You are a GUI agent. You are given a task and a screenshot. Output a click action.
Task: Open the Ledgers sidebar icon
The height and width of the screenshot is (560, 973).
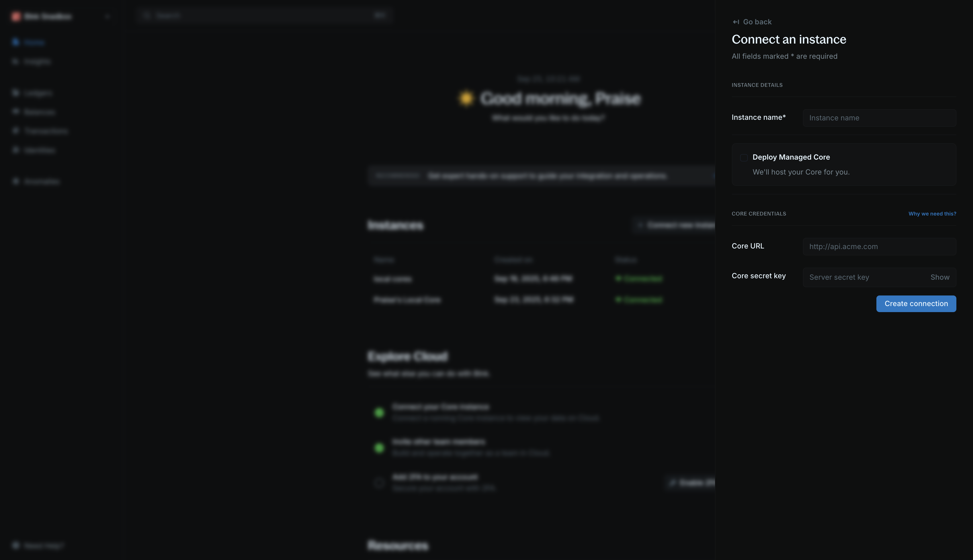coord(16,93)
